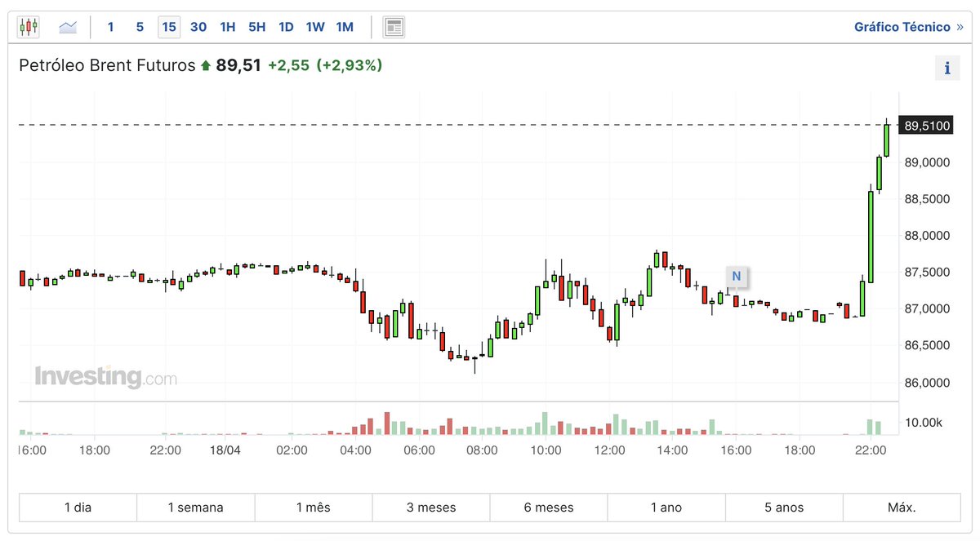Choose the 5H interval
The image size is (980, 541).
[257, 27]
